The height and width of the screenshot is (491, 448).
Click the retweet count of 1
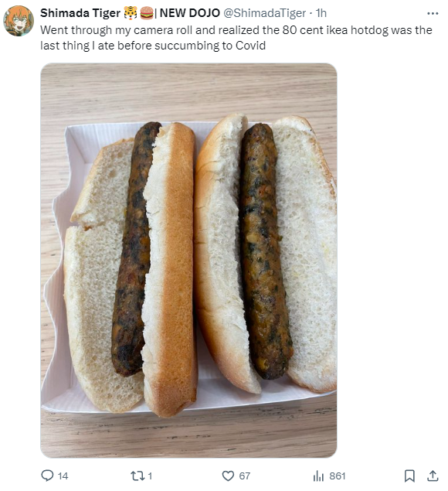pos(150,476)
